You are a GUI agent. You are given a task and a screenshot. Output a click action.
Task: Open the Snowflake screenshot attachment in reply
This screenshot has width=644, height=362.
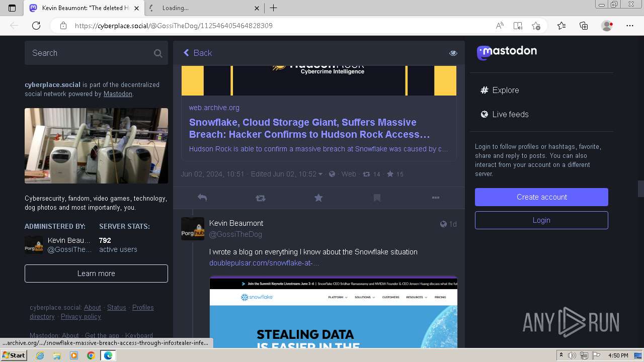[x=333, y=312]
